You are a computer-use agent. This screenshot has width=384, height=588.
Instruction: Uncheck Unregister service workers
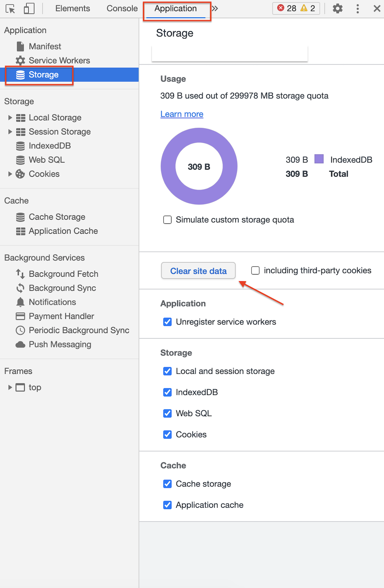pos(168,322)
